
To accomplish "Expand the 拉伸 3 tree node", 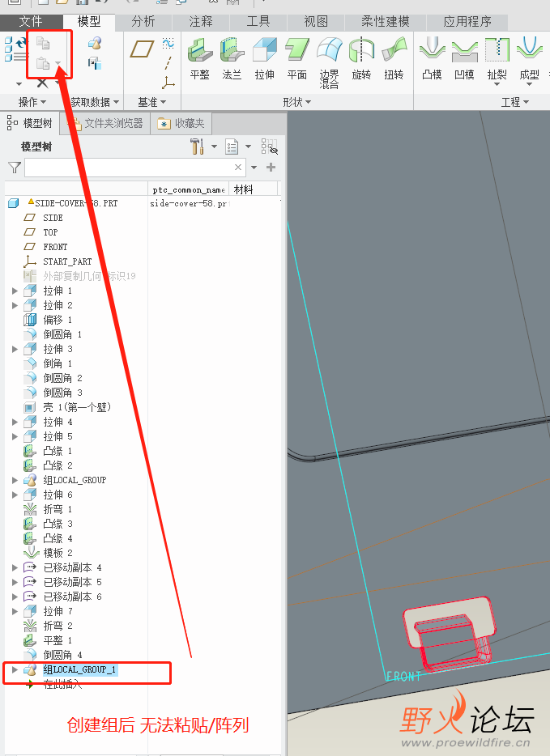I will click(x=15, y=349).
